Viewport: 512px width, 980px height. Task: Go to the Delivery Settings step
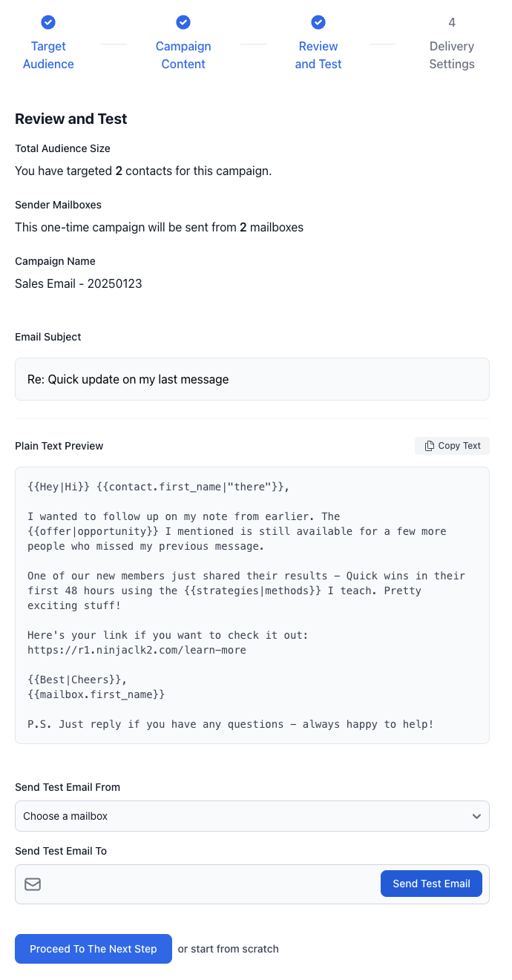tap(452, 55)
